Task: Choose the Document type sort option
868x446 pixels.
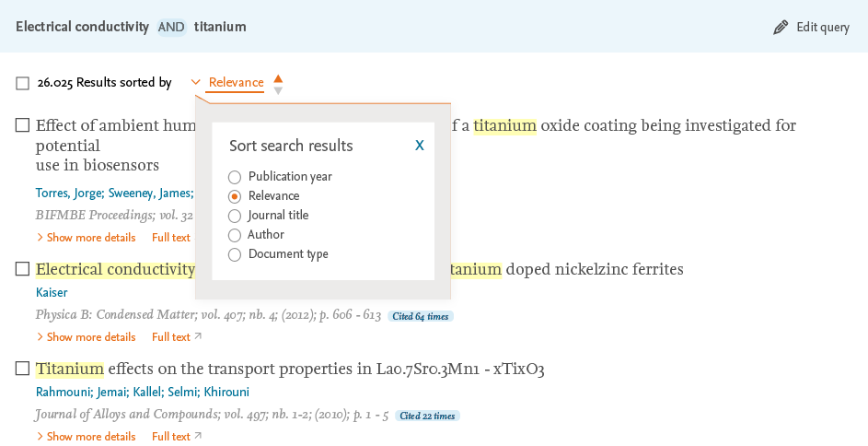Action: pyautogui.click(x=235, y=254)
